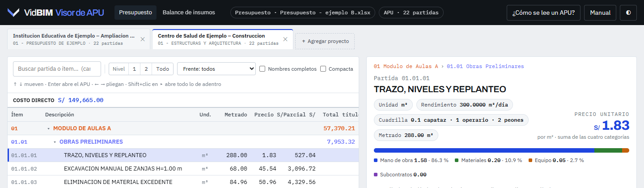Click the Rendimiento 300.0000 m²/día pill

[465, 105]
